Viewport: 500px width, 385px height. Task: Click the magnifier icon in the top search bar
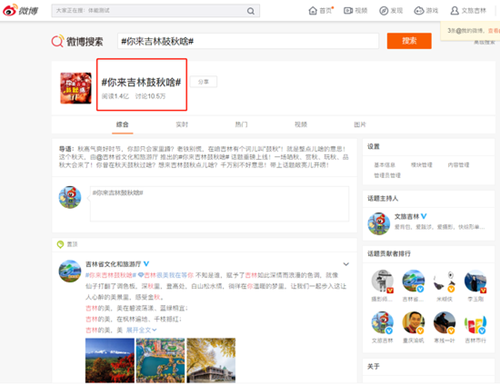pos(251,11)
